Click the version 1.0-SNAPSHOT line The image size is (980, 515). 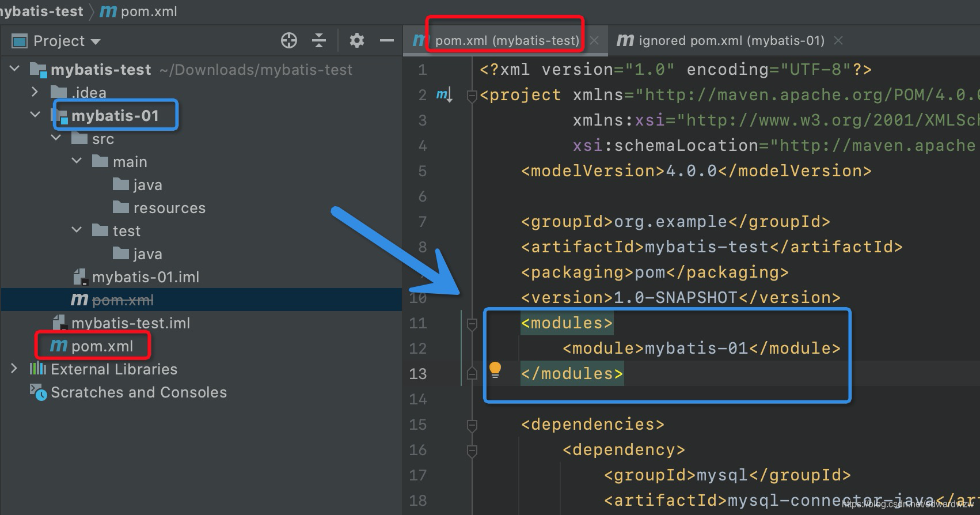coord(681,298)
